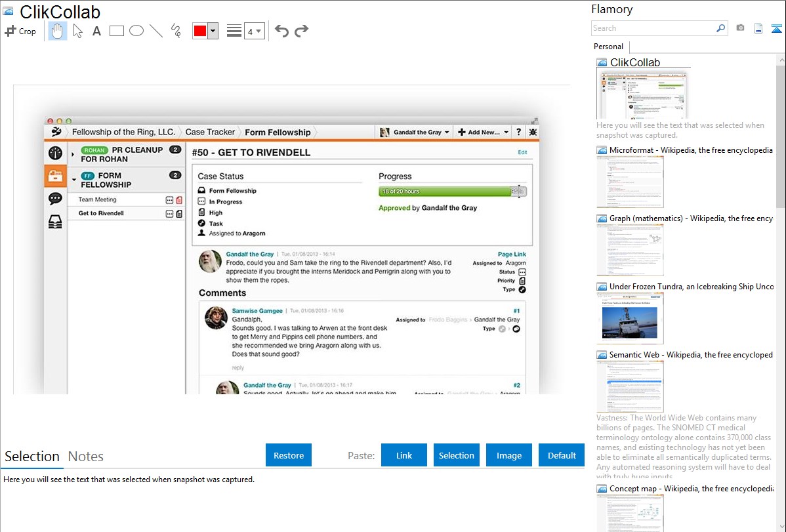Switch to the Selection tab
This screenshot has height=532, width=786.
(32, 457)
